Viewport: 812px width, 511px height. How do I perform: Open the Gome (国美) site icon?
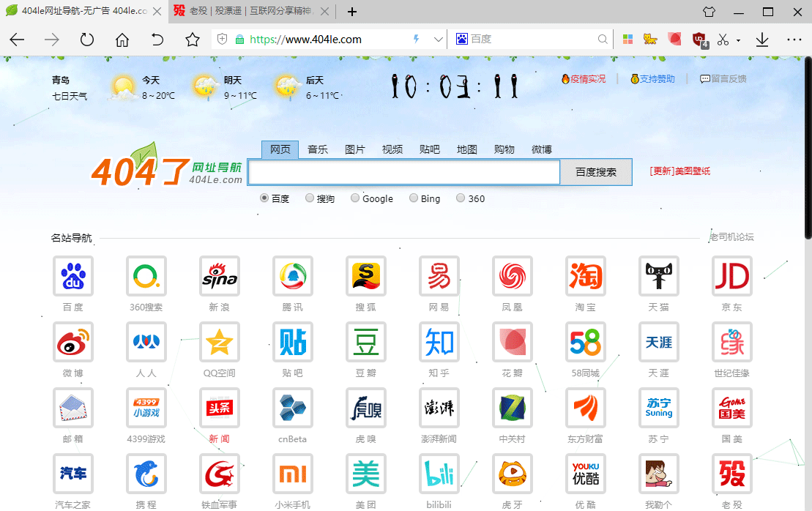[732, 408]
